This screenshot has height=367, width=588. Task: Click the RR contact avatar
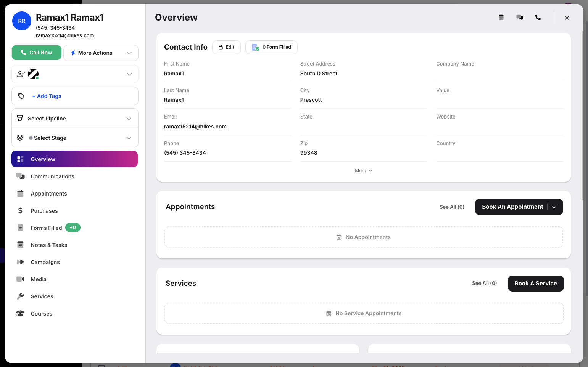coord(22,21)
